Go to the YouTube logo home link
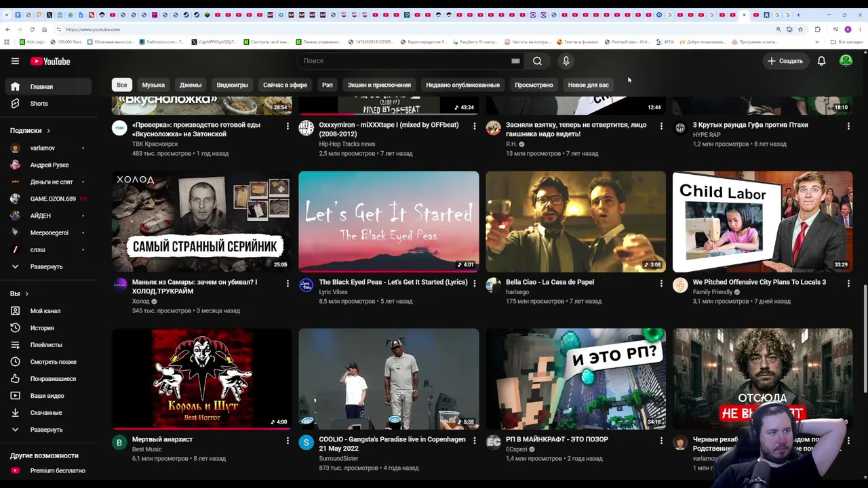Image resolution: width=868 pixels, height=488 pixels. coord(50,61)
